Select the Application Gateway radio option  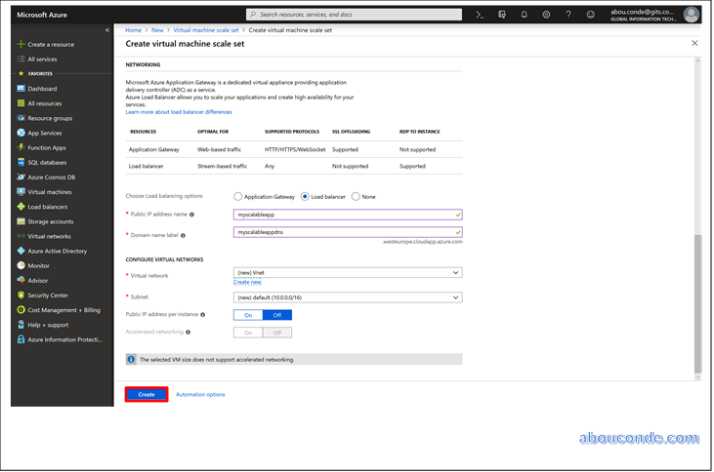tap(238, 196)
